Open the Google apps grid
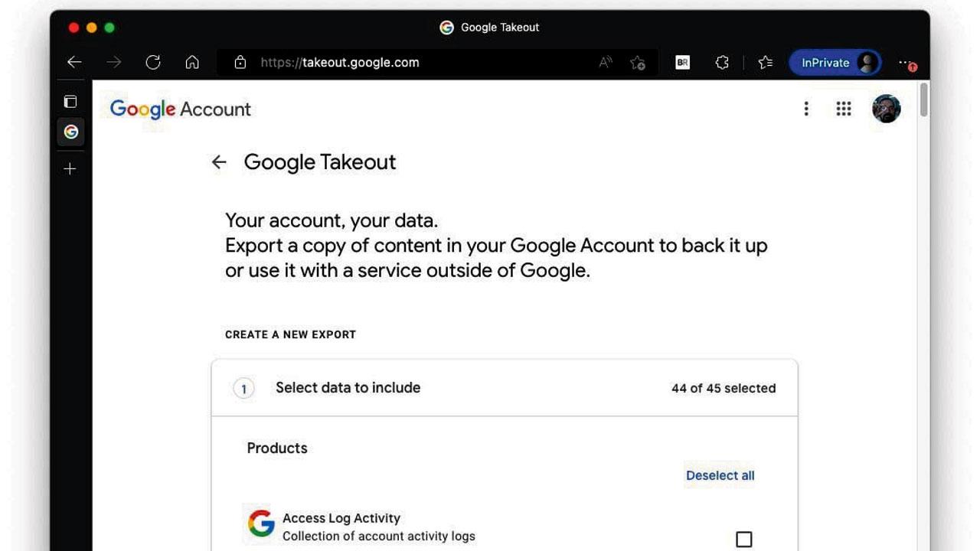This screenshot has height=551, width=980. pyautogui.click(x=844, y=109)
